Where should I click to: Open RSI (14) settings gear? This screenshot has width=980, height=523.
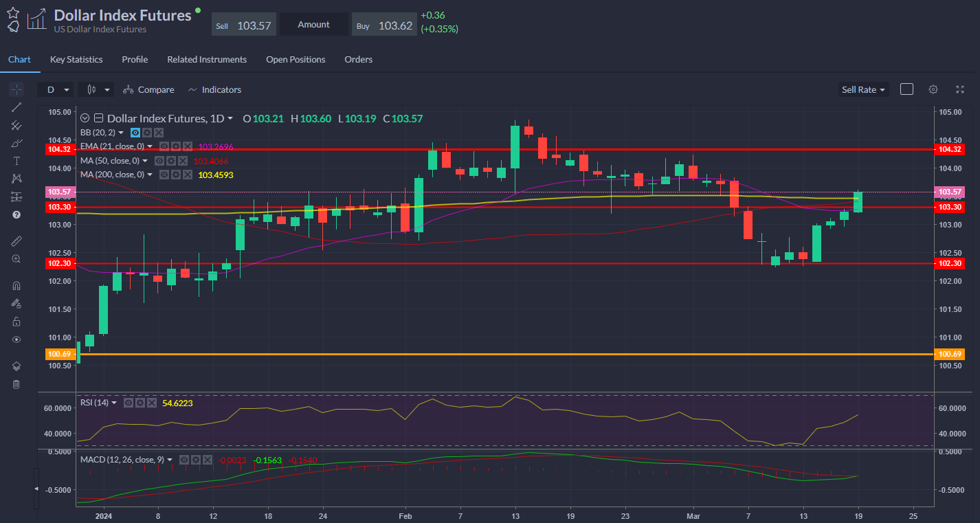pos(140,403)
